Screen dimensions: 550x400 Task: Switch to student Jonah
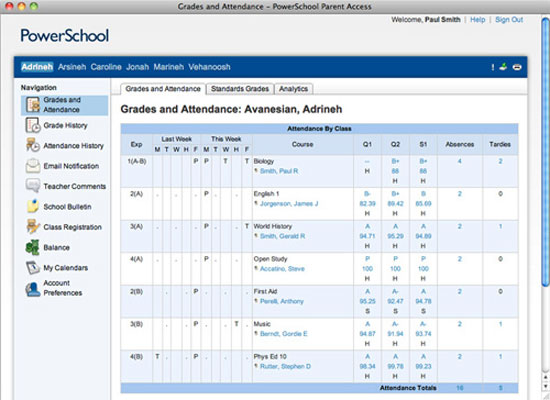pos(138,67)
